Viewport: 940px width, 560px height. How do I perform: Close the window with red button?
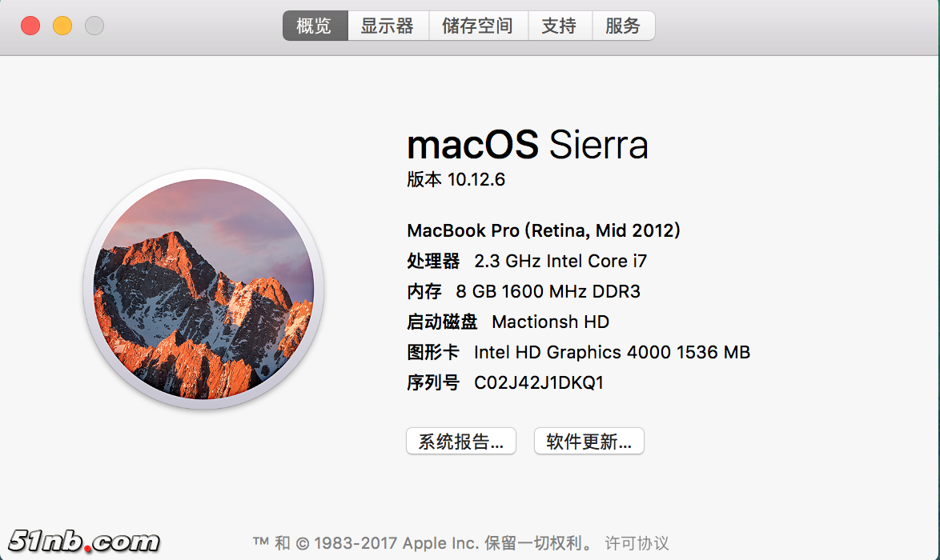pos(30,26)
